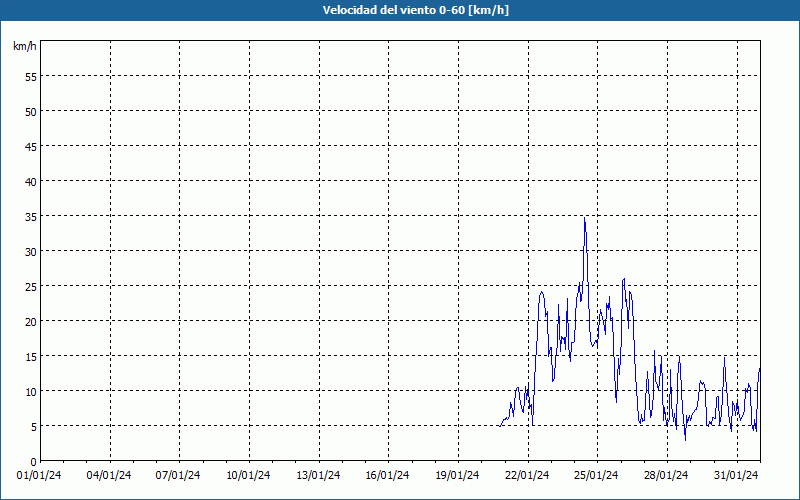The height and width of the screenshot is (500, 800).
Task: Click the 10 y-axis value
Action: pos(31,392)
